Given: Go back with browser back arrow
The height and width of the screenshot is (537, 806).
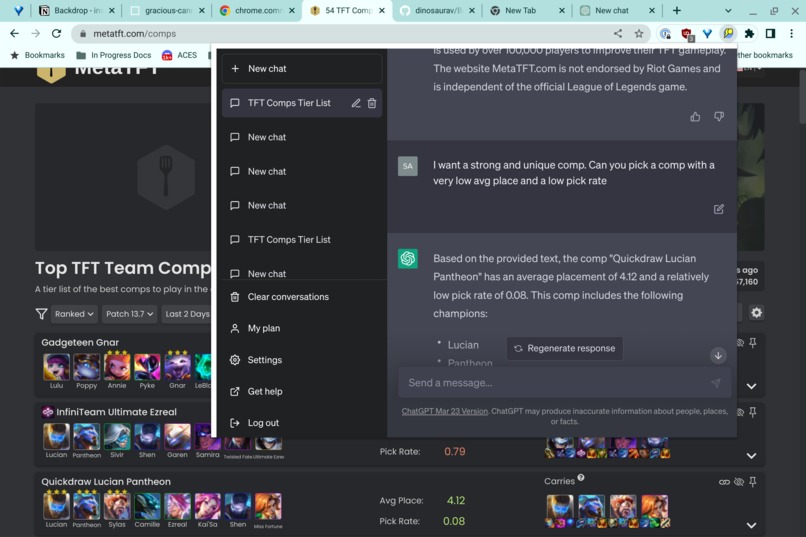Looking at the screenshot, I should [x=14, y=33].
